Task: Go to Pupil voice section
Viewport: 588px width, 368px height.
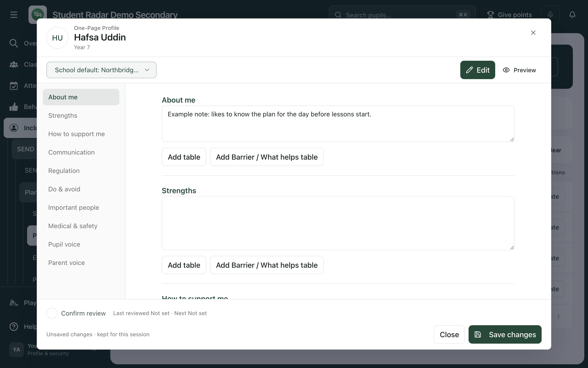Action: point(81,244)
